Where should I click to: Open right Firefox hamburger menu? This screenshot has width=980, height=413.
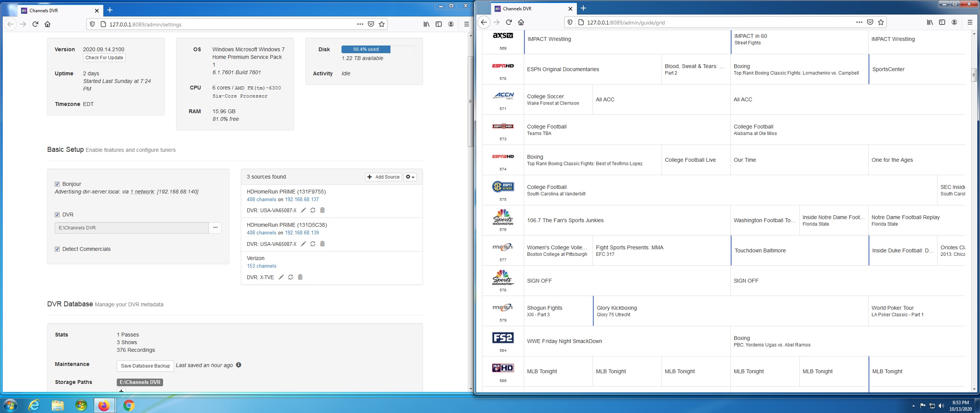tap(970, 22)
